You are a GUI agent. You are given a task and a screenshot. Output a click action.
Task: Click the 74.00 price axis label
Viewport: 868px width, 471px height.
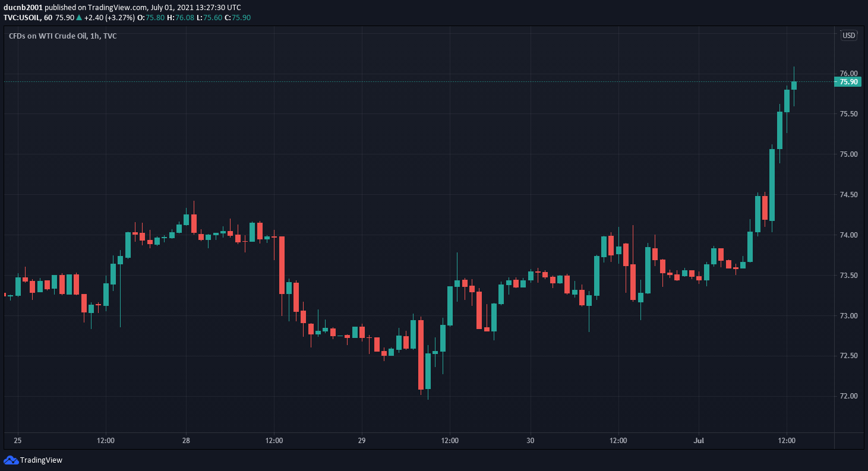pyautogui.click(x=848, y=235)
